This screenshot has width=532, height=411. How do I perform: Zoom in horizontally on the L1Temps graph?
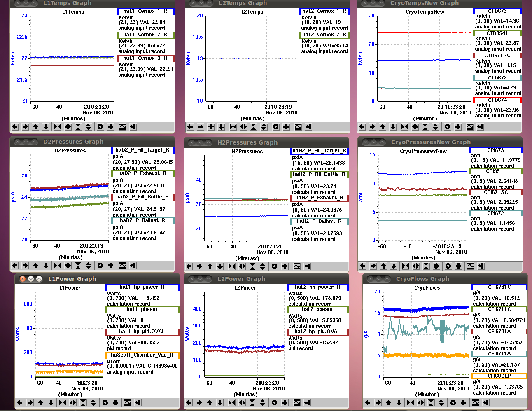click(58, 127)
